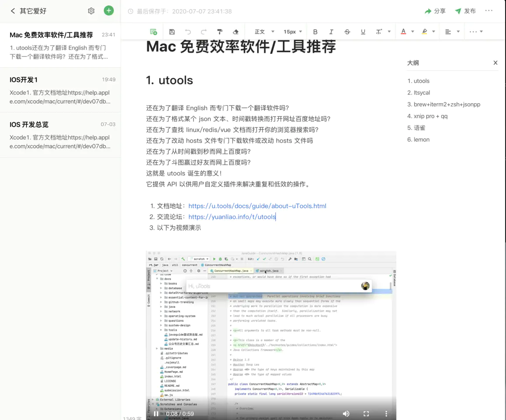Screen dimensions: 506x420
Task: Go back from 其它爱好 notebook
Action: coord(13,11)
